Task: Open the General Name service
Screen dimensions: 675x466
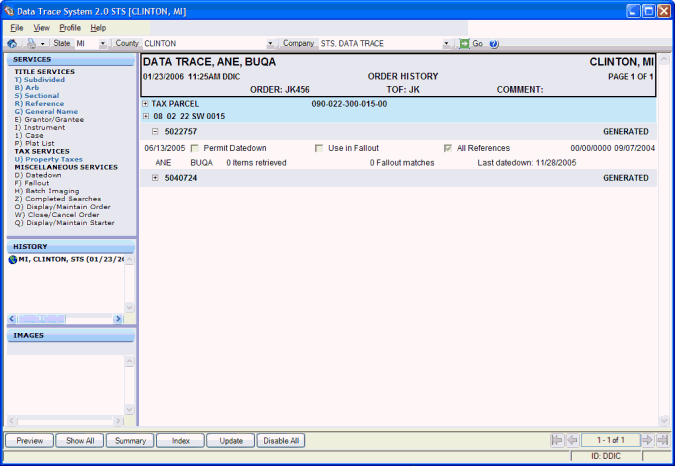Action: [46, 111]
